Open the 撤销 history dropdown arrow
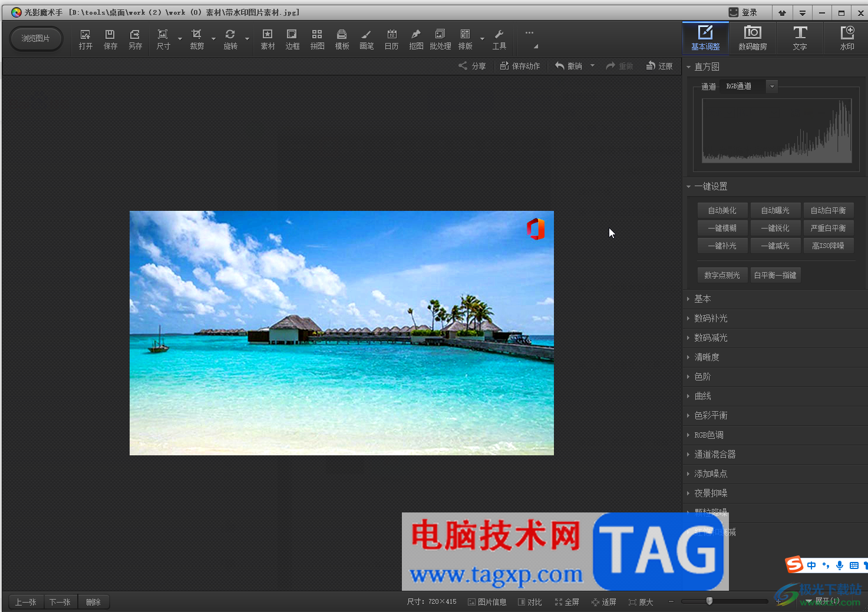The image size is (868, 612). [592, 66]
